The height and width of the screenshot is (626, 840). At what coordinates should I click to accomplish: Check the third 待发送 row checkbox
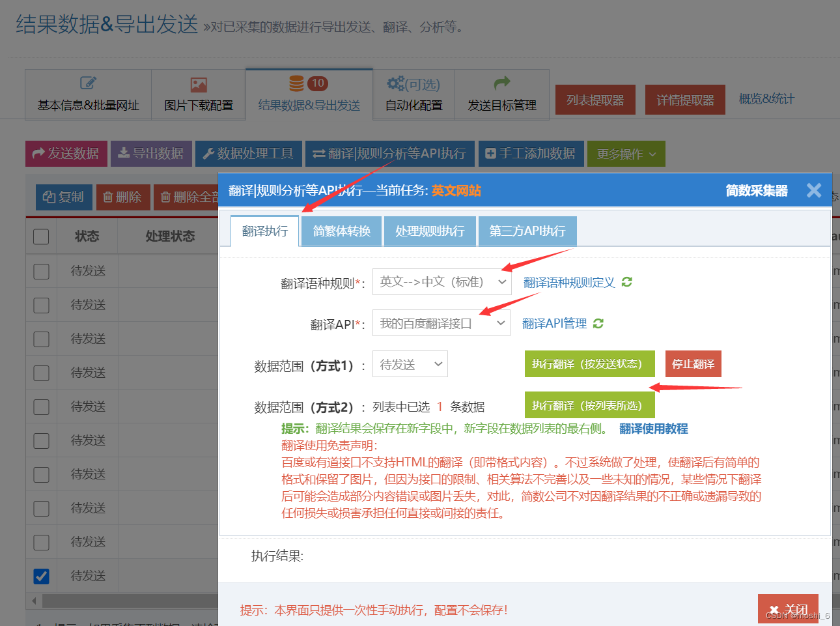coord(41,339)
